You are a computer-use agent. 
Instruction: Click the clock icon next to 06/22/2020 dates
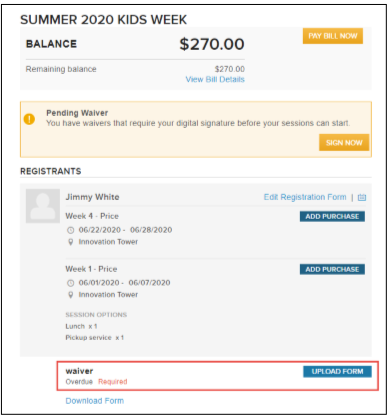(71, 230)
